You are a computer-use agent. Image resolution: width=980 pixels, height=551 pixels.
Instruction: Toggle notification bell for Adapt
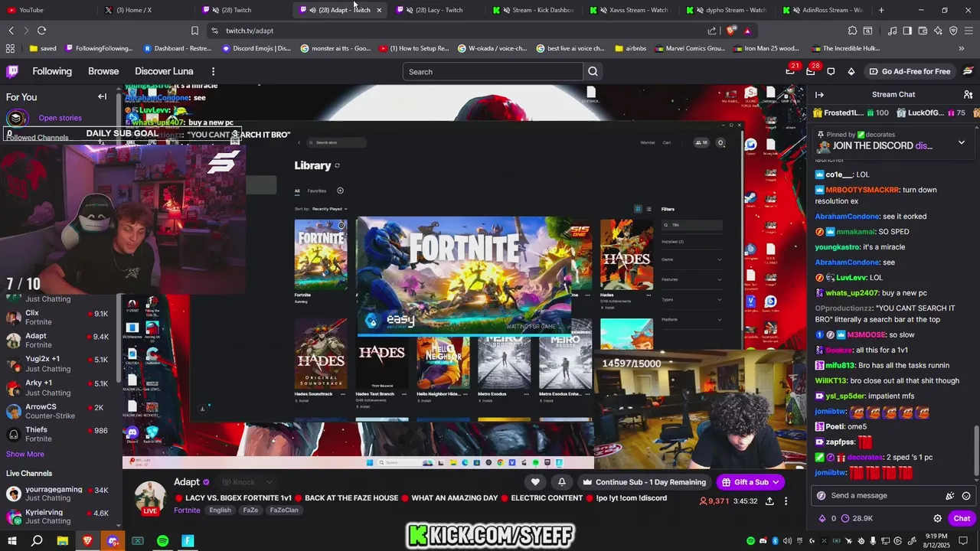(561, 482)
